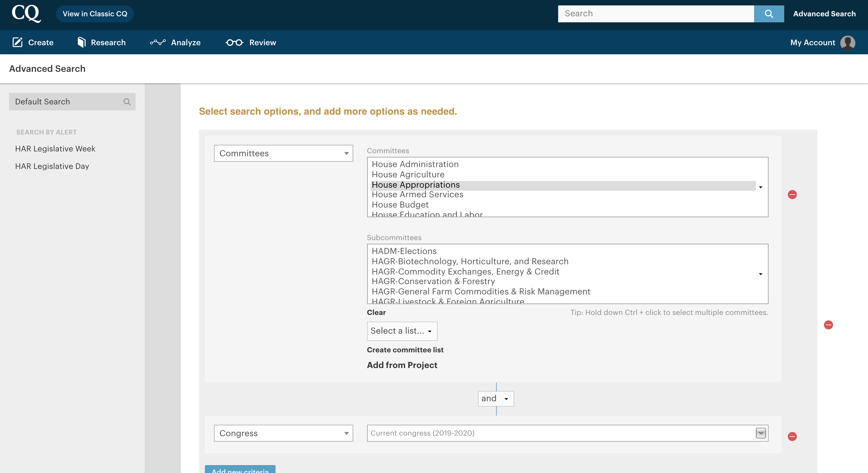
Task: Select HADM-Elections subcommittee
Action: (563, 251)
